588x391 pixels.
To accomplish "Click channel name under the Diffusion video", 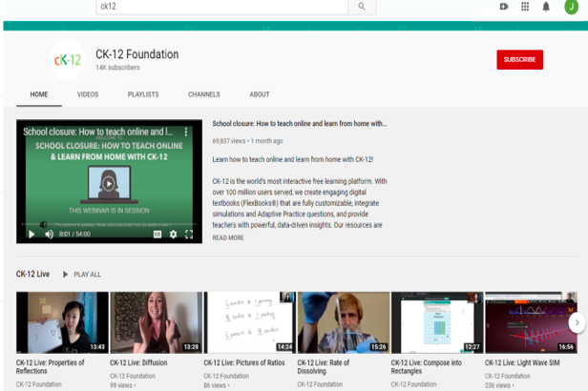I will (133, 376).
